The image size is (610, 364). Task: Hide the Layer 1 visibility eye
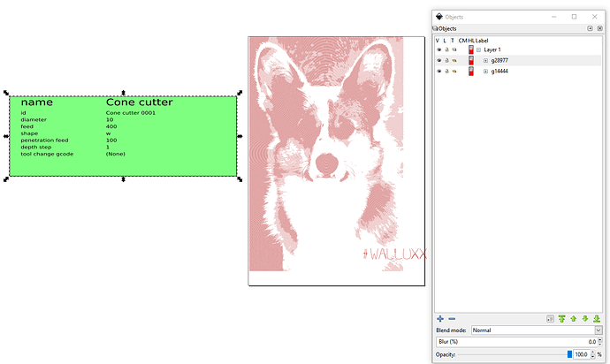438,50
